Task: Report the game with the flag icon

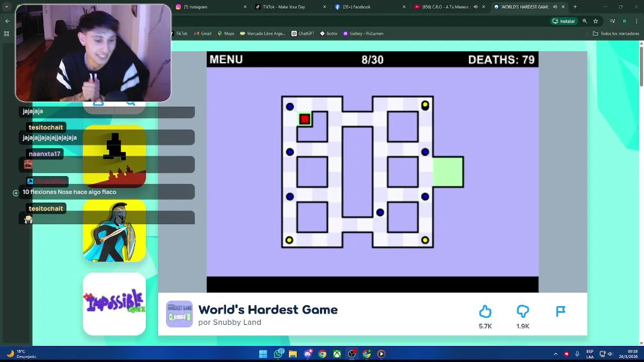Action: pos(560,312)
